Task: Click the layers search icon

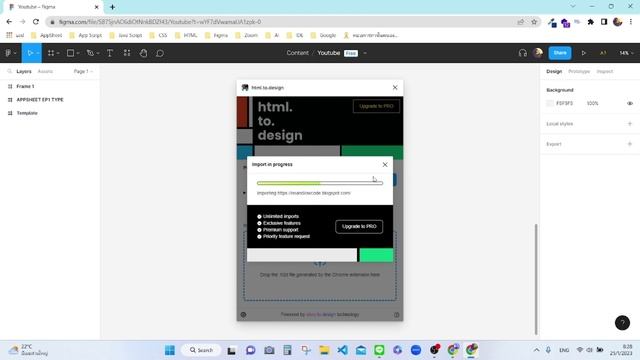Action: [9, 71]
